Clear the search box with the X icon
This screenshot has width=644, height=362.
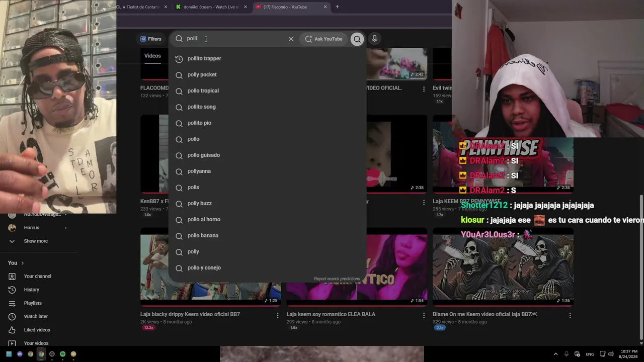pyautogui.click(x=291, y=39)
